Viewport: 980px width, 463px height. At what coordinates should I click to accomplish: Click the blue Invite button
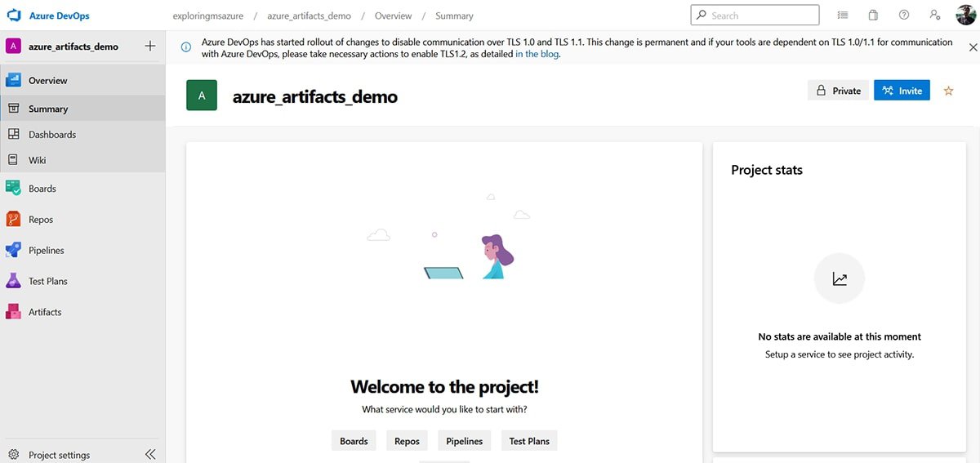point(902,91)
